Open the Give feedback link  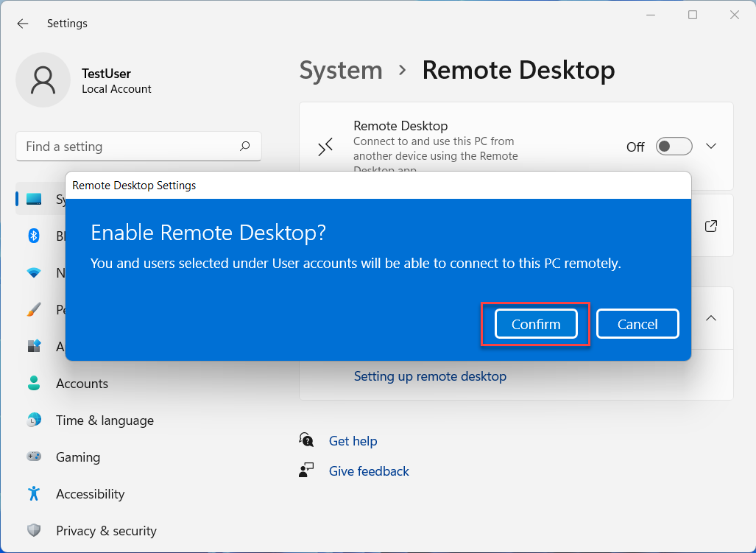369,471
